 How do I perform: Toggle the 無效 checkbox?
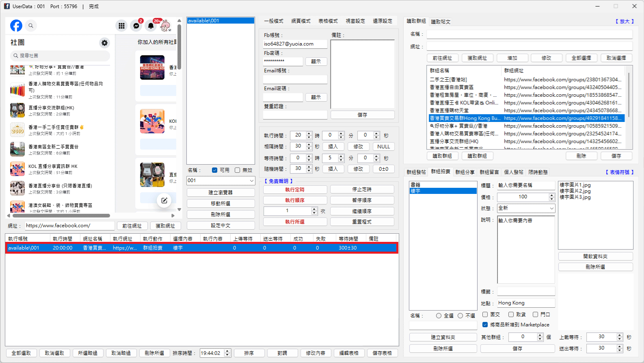click(237, 170)
